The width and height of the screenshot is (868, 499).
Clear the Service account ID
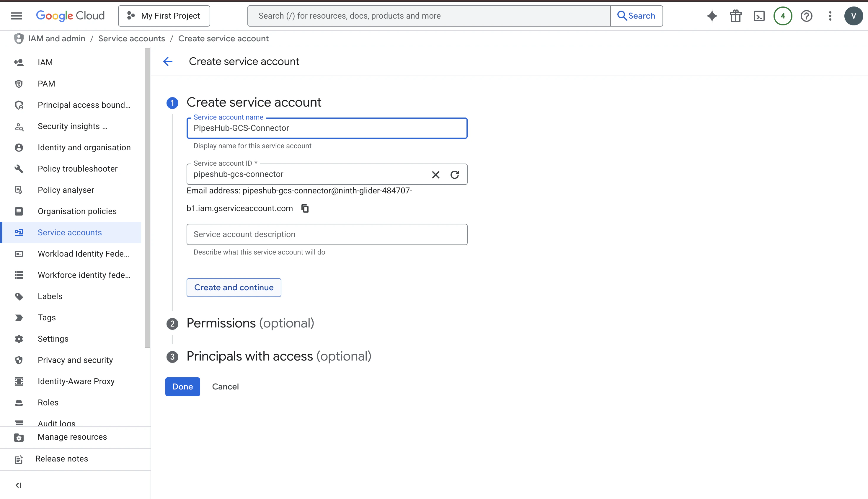(435, 175)
